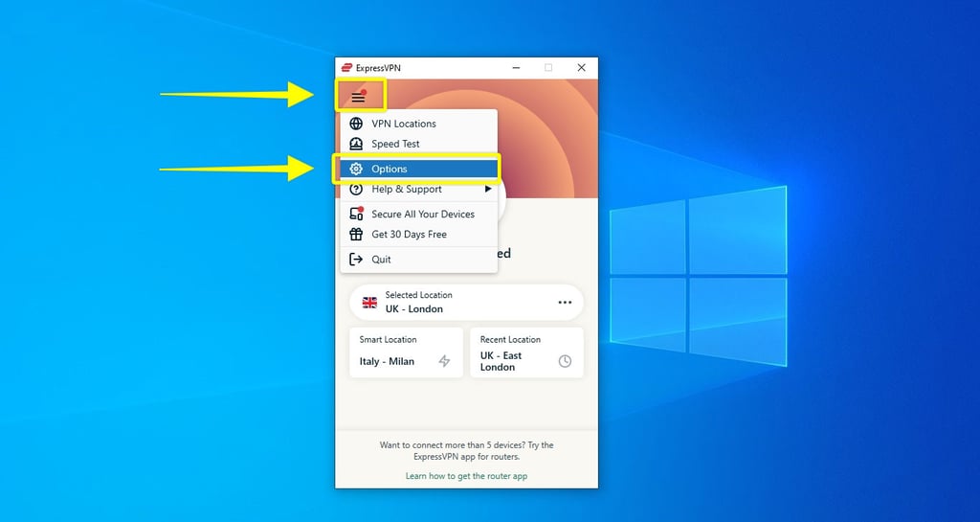Image resolution: width=980 pixels, height=522 pixels.
Task: Click the gear icon next to Options
Action: pyautogui.click(x=356, y=169)
